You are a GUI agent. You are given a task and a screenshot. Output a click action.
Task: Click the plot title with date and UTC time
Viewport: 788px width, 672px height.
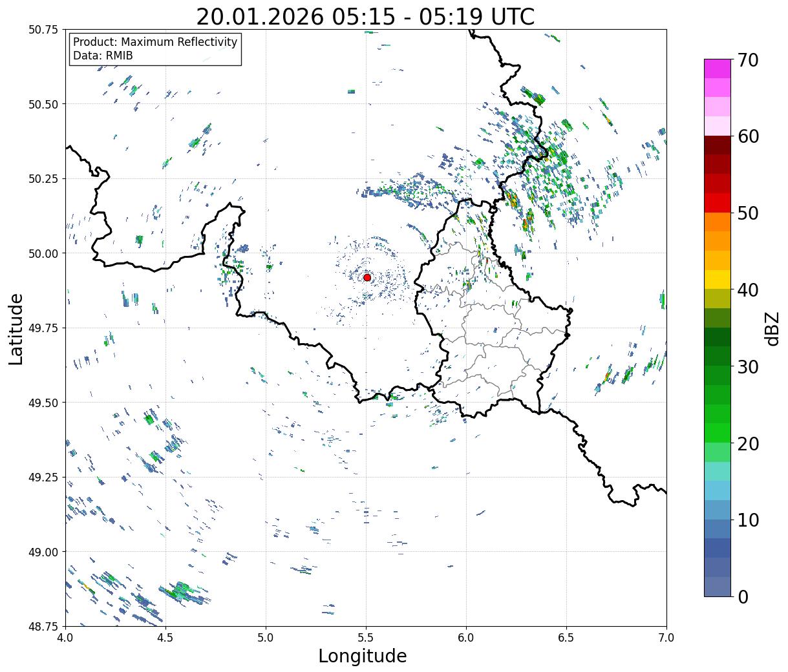click(365, 16)
